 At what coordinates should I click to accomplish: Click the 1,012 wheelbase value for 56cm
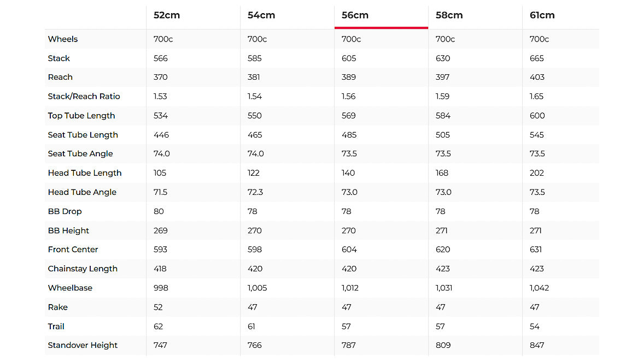[350, 288]
